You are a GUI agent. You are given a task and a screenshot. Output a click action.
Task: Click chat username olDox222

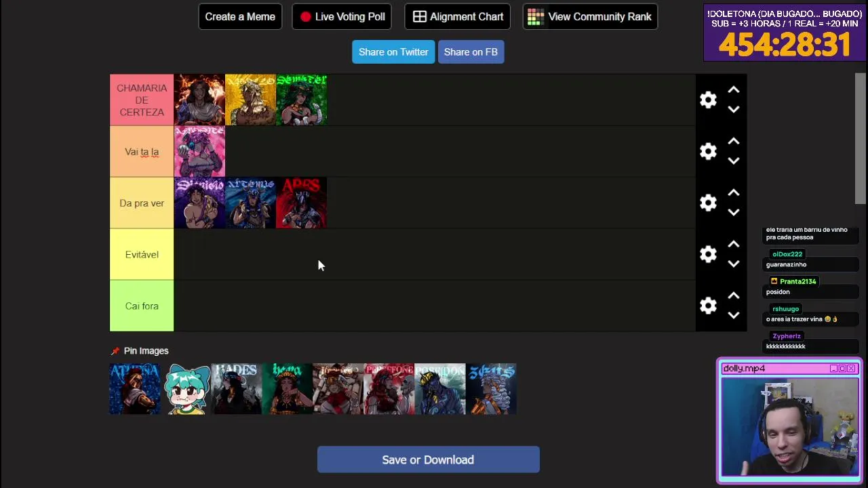(787, 254)
